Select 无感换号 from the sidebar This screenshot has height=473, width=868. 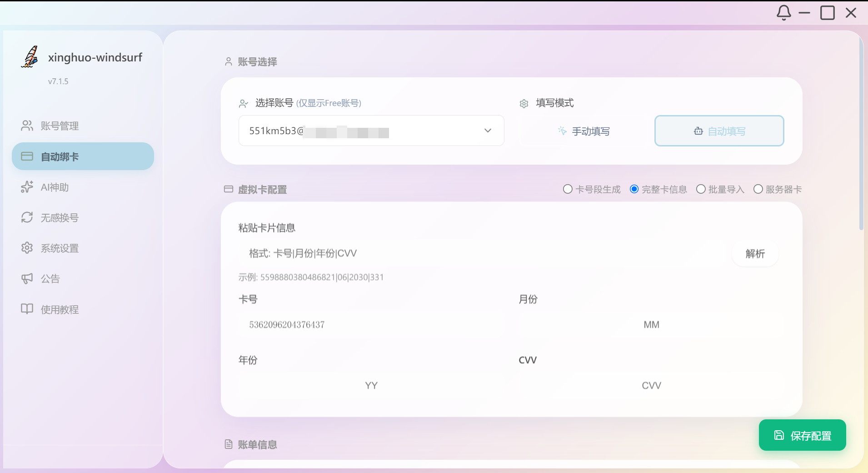59,217
